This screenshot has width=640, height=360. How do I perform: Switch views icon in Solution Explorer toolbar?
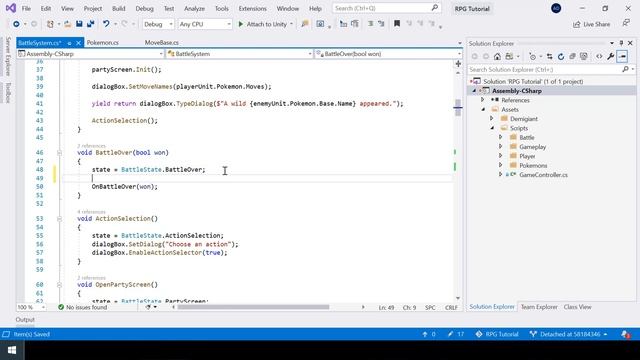[x=509, y=56]
